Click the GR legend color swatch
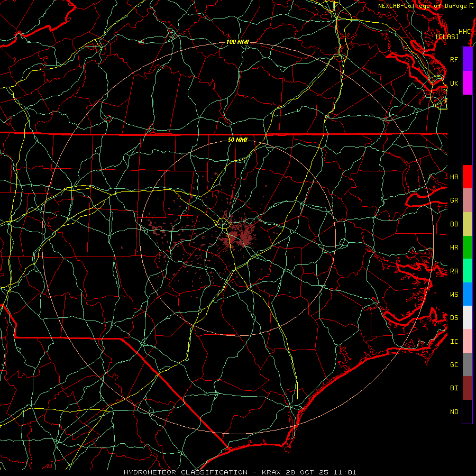 (x=467, y=200)
